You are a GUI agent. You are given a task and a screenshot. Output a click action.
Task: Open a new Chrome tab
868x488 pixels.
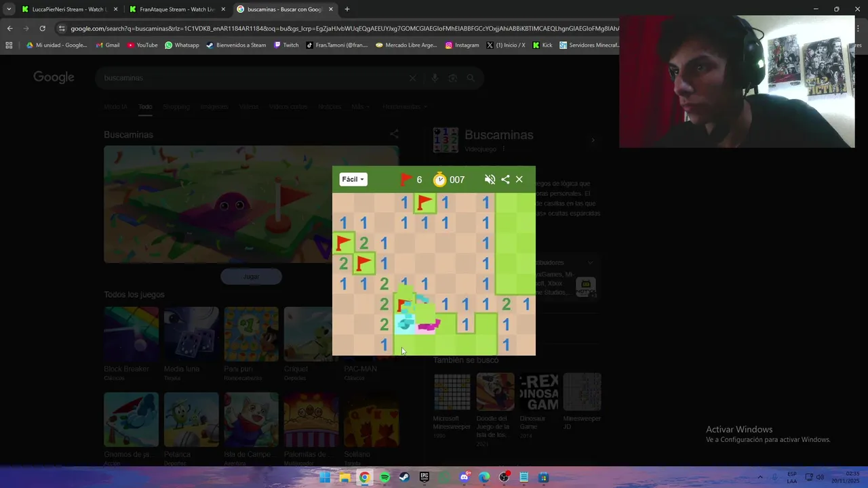click(347, 9)
